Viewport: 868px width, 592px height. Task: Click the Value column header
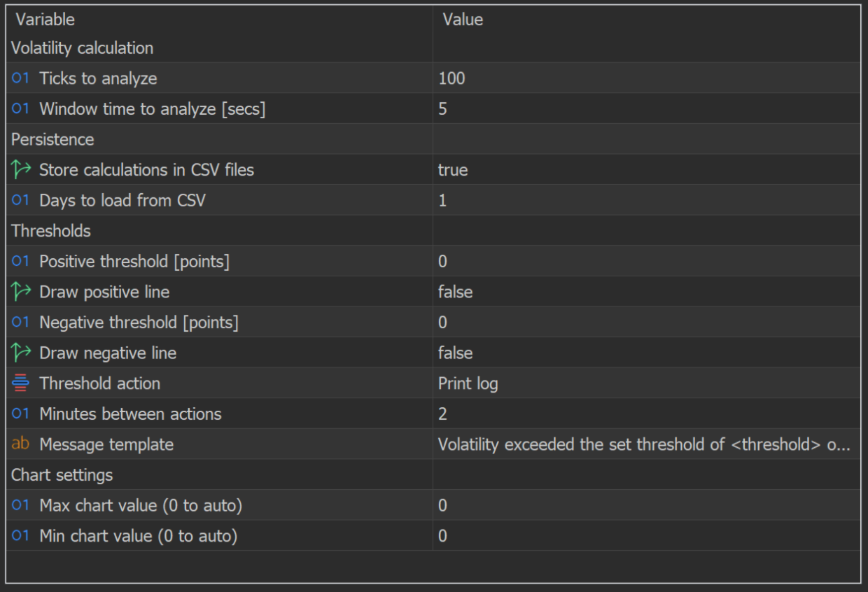click(x=463, y=20)
